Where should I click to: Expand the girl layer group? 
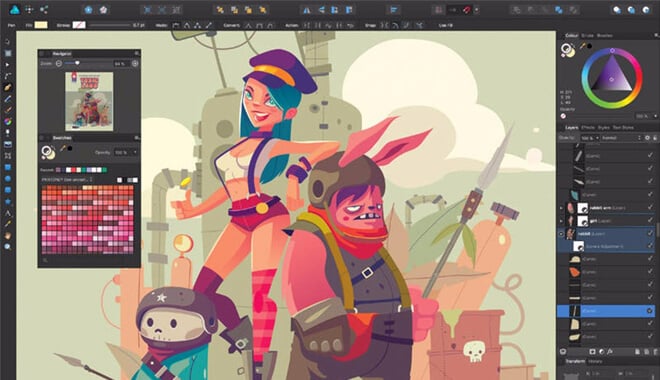pos(561,221)
